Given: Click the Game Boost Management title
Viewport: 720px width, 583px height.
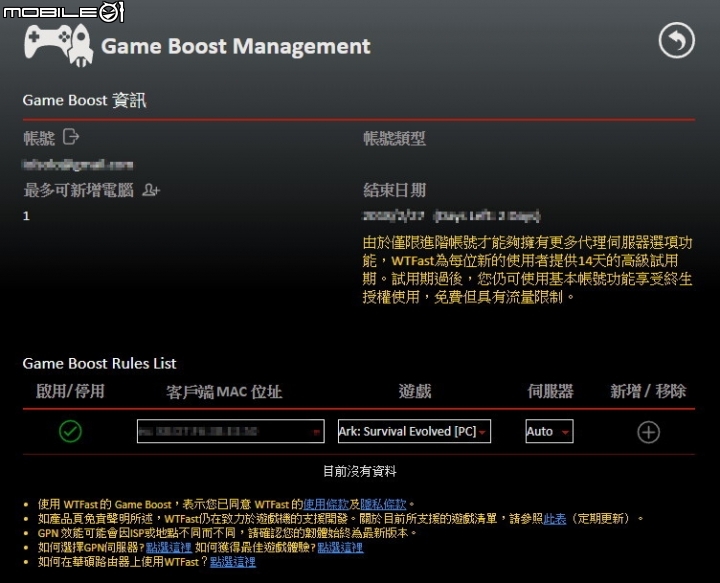Looking at the screenshot, I should 236,46.
